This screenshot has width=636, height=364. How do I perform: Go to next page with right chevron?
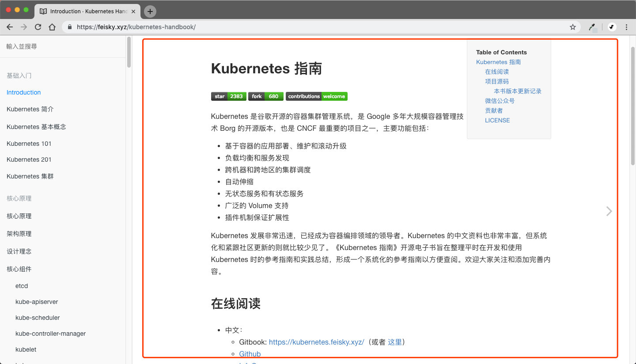coord(609,211)
